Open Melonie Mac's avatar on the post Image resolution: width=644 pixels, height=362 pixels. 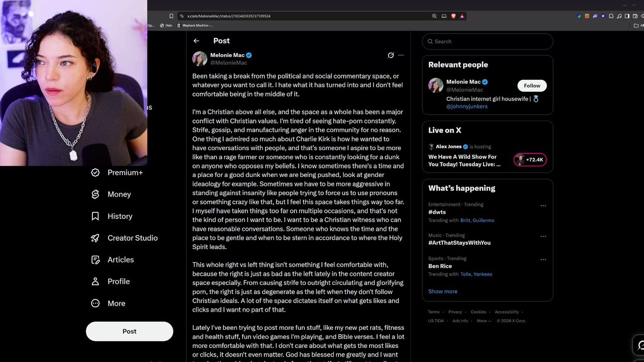pos(200,59)
